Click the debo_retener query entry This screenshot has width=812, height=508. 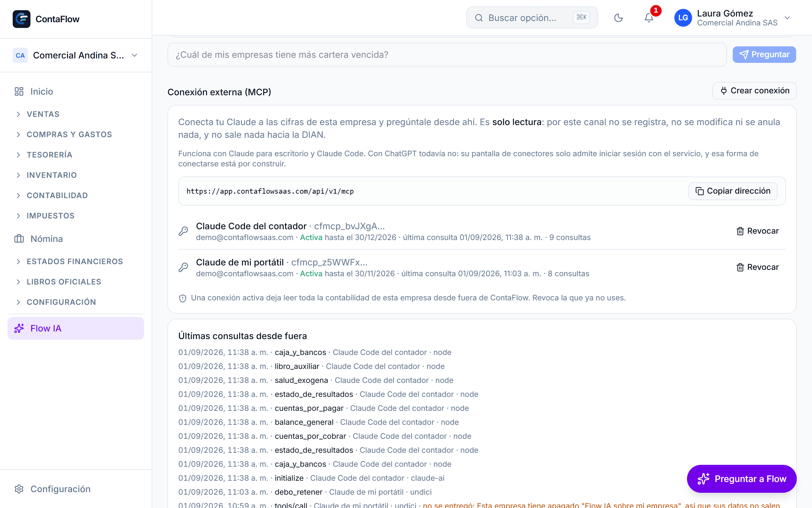coord(298,492)
